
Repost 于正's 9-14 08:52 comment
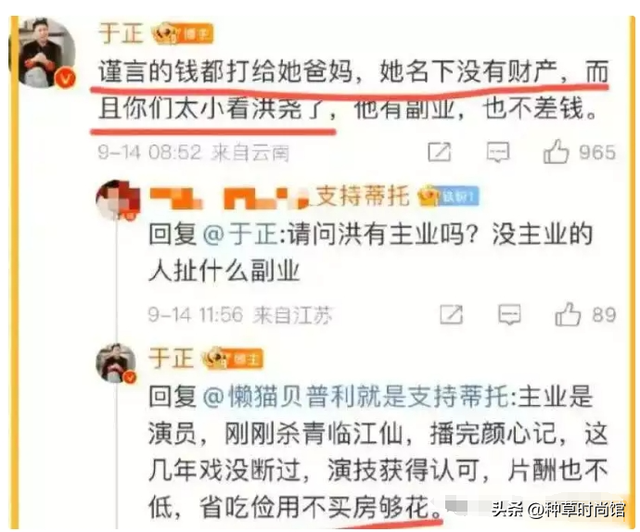tap(440, 152)
